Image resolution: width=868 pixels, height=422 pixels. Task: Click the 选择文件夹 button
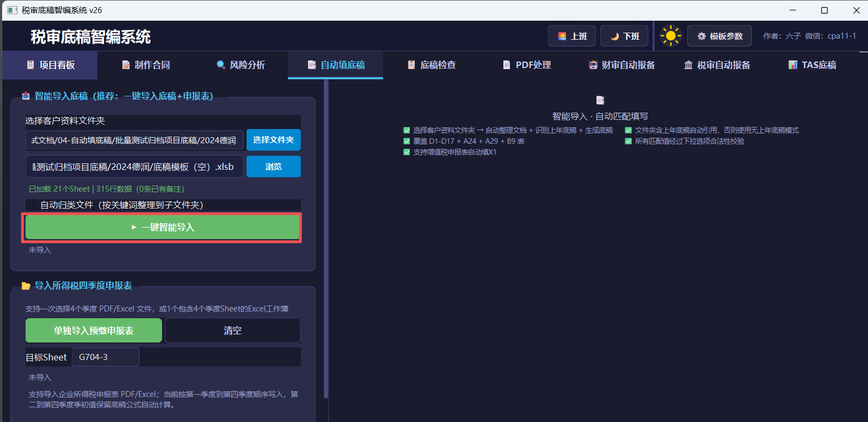click(x=273, y=140)
